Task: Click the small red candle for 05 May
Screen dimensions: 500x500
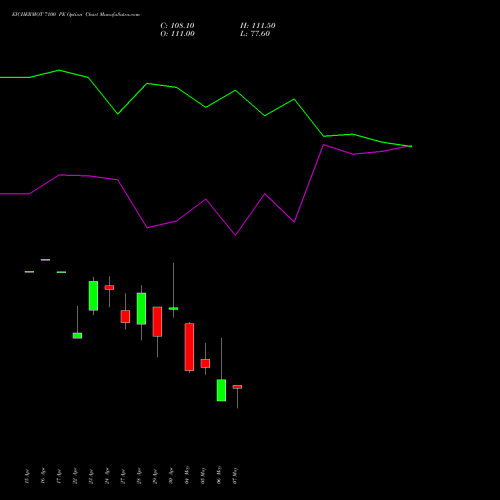Action: click(x=205, y=363)
